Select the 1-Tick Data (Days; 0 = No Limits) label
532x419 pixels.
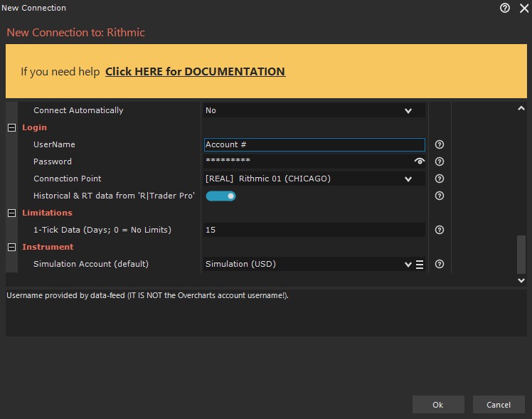102,230
